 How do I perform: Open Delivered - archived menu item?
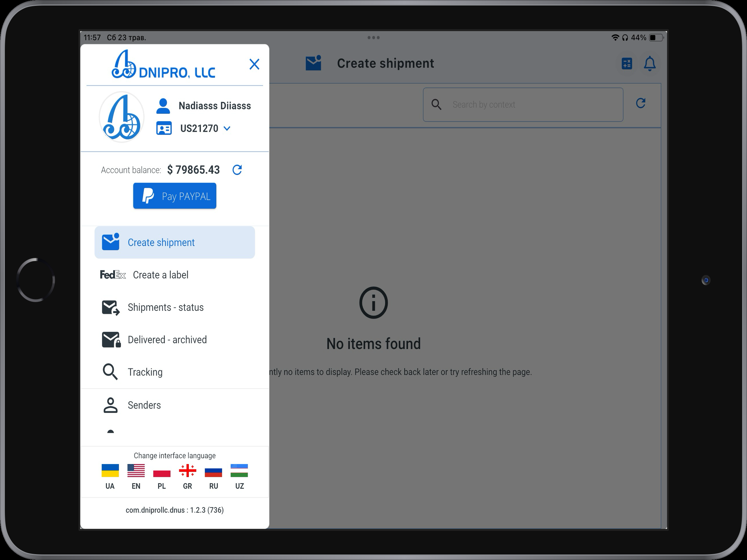(175, 339)
